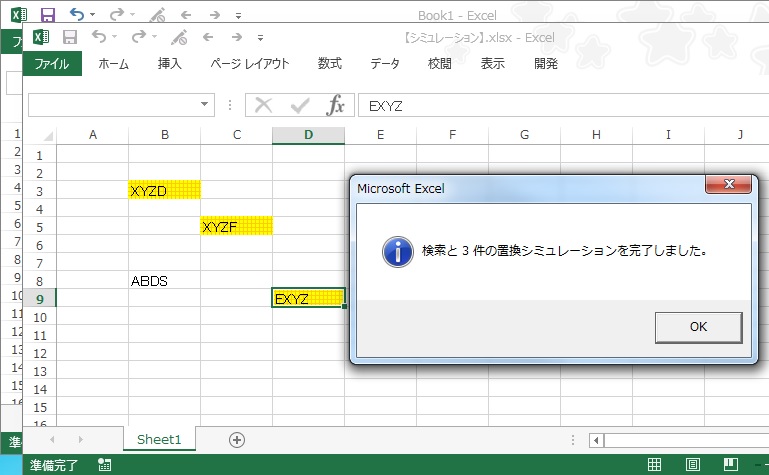Open the 挿入 ribbon tab
This screenshot has height=475, width=769.
170,64
